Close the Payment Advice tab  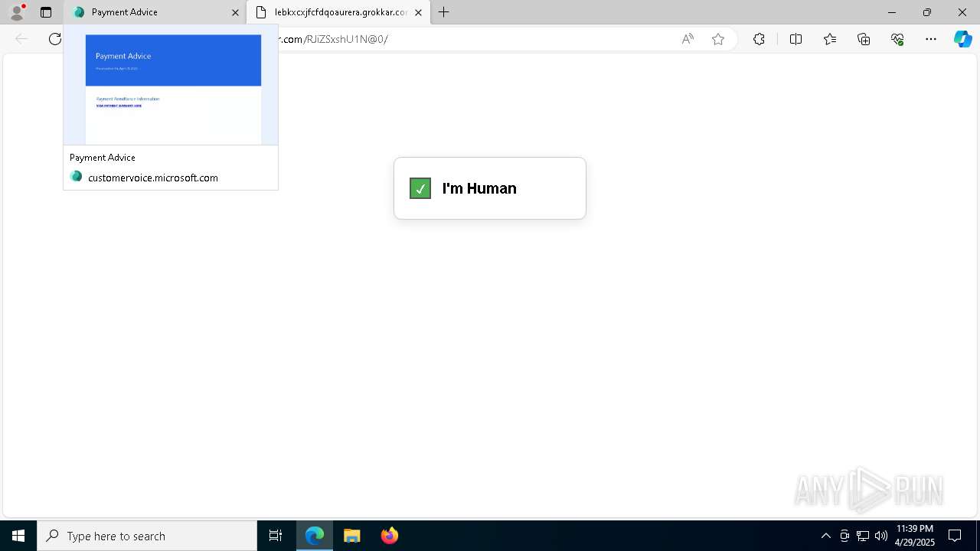[x=235, y=12]
